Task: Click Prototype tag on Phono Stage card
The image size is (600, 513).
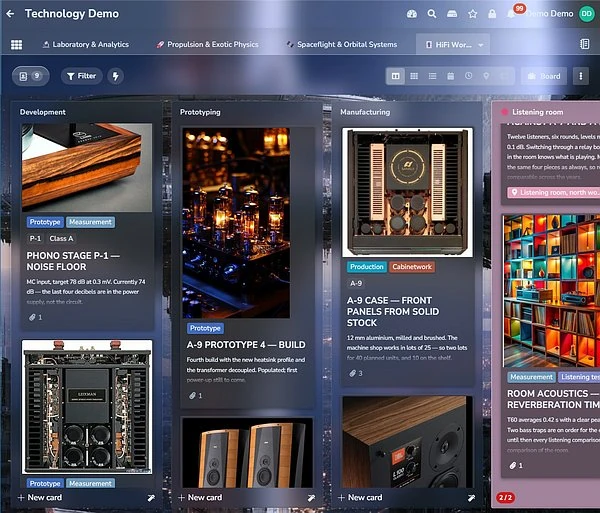Action: coord(45,222)
